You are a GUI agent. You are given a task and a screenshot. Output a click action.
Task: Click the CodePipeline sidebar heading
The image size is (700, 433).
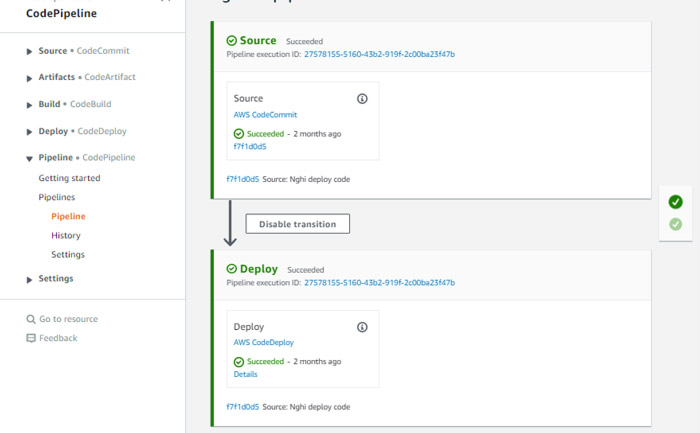[61, 13]
